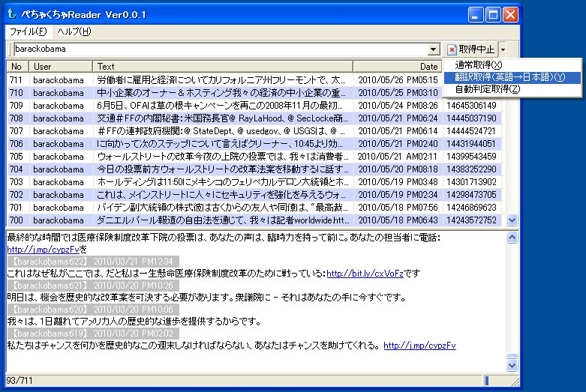Click header 【barackobama:620】 2010/03/20 PM10:06
586x392 pixels.
coord(93,310)
